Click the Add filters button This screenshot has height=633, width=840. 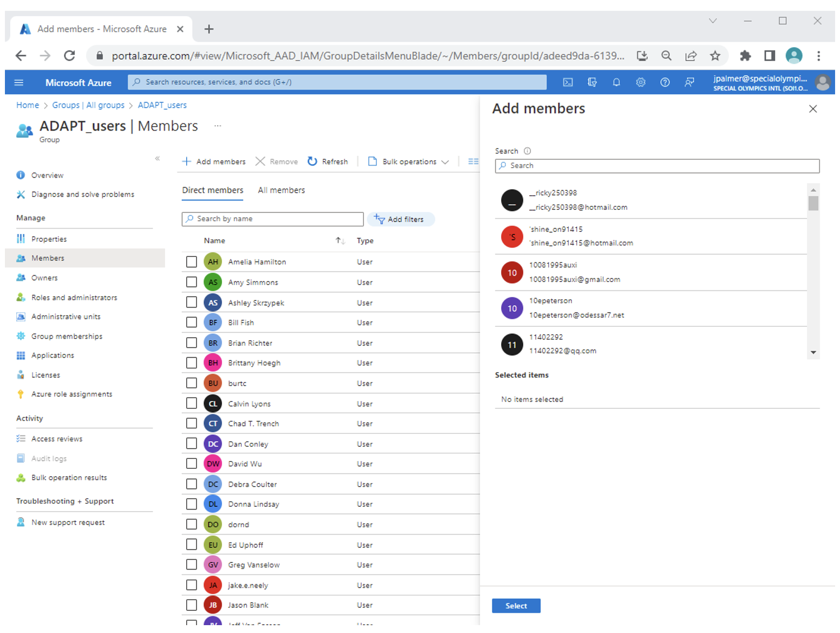coord(400,219)
